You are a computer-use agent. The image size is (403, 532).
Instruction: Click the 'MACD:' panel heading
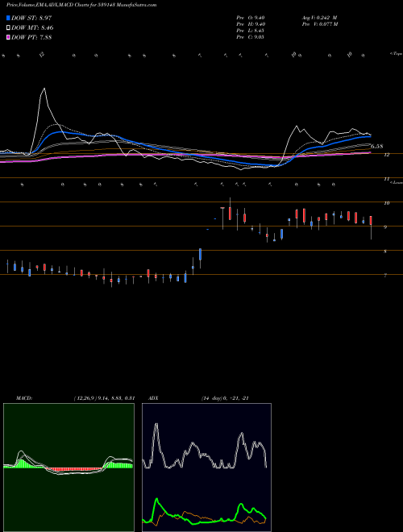click(x=23, y=398)
